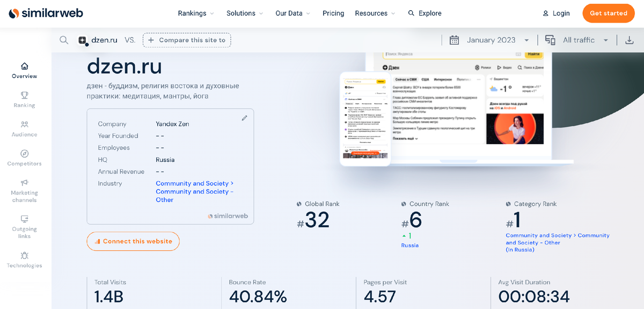Click the Login link
644x309 pixels.
coord(556,13)
